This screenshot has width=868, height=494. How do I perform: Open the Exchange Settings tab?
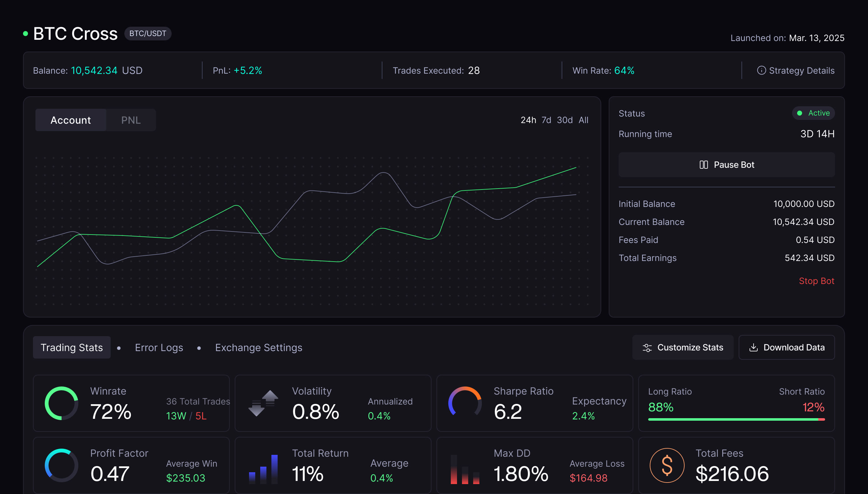(258, 348)
